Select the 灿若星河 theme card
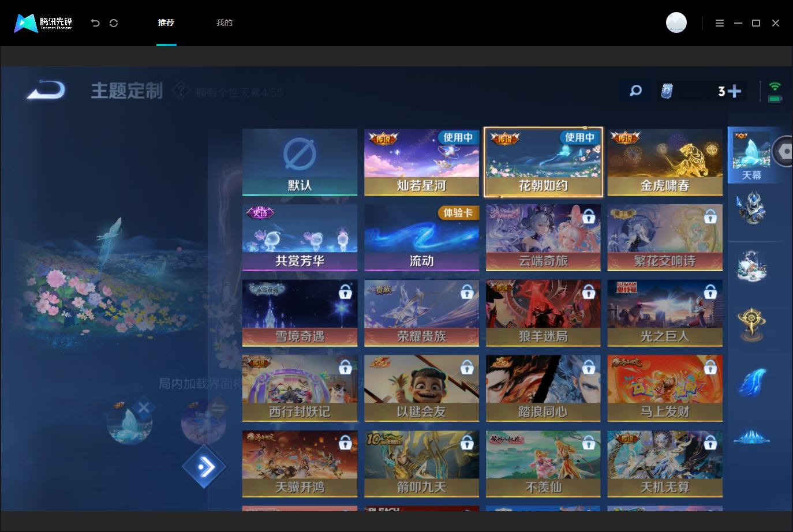The image size is (793, 532). (x=422, y=162)
